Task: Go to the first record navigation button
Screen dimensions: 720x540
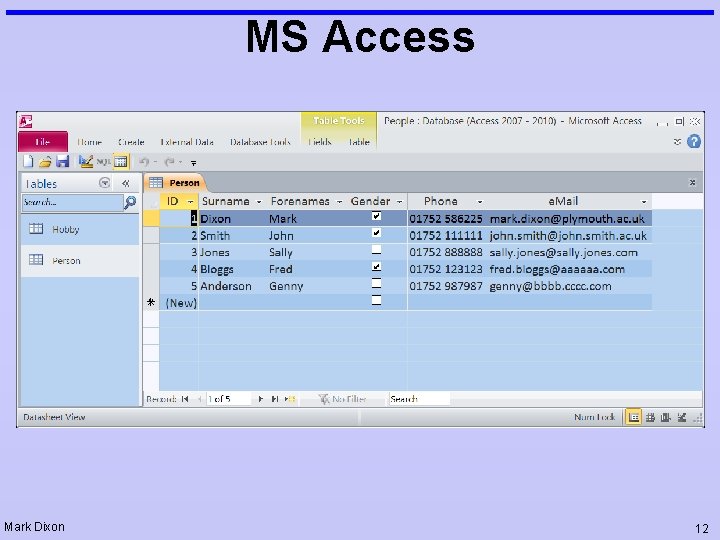Action: click(x=185, y=399)
